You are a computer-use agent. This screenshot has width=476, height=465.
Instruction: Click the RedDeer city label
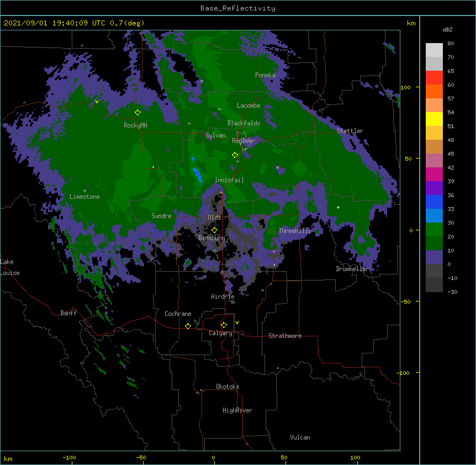click(244, 141)
